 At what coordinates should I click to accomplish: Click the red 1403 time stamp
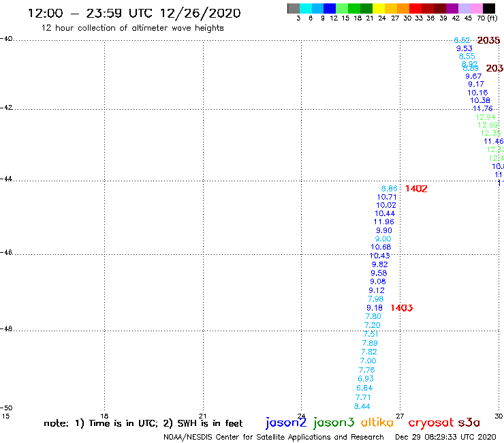[x=402, y=308]
